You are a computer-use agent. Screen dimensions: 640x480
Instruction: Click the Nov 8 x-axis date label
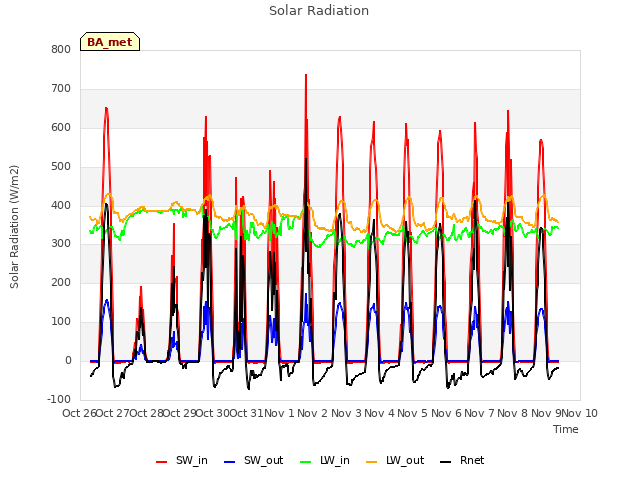[x=513, y=413]
